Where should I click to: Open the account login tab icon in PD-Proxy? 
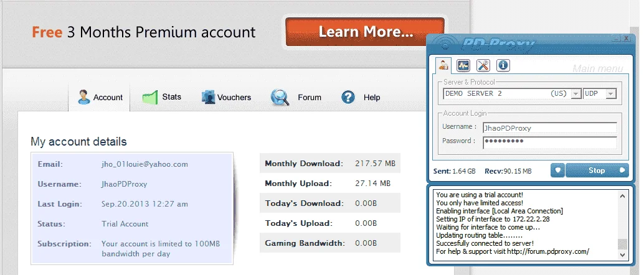click(x=443, y=65)
